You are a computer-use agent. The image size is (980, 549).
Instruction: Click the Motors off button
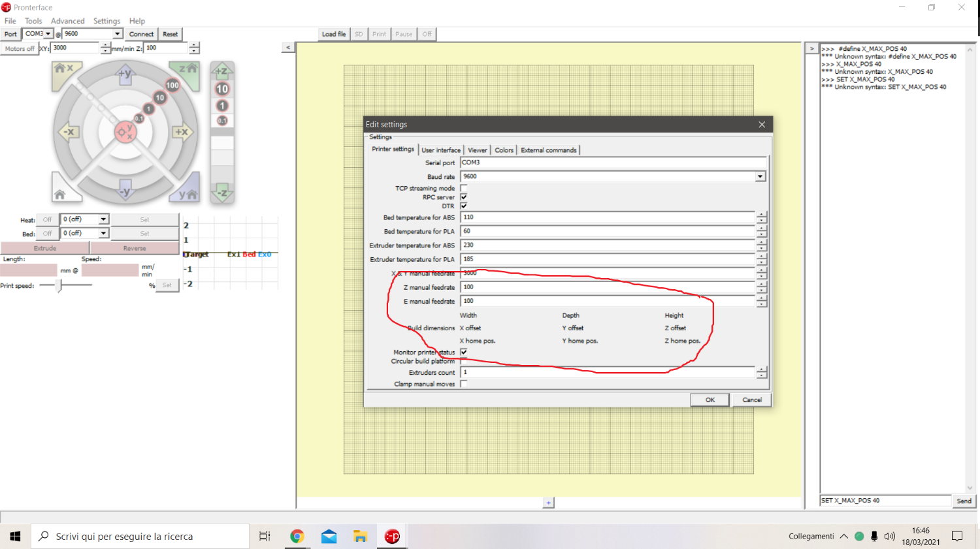[x=20, y=48]
